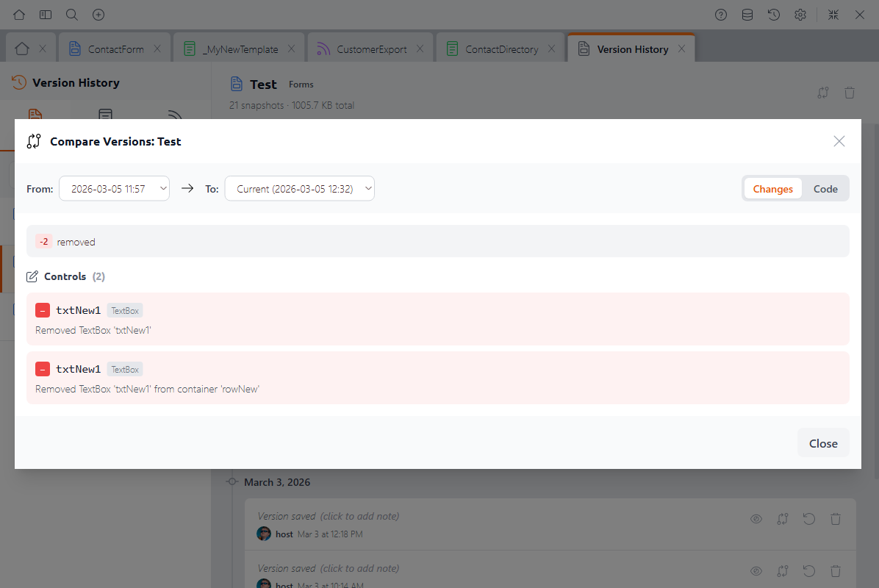The height and width of the screenshot is (588, 879).
Task: Click the Version History sidebar heading icon
Action: click(x=18, y=82)
